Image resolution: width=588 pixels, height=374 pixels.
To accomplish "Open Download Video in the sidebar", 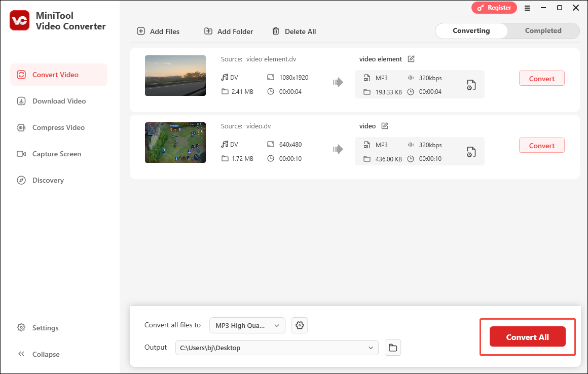I will point(59,101).
